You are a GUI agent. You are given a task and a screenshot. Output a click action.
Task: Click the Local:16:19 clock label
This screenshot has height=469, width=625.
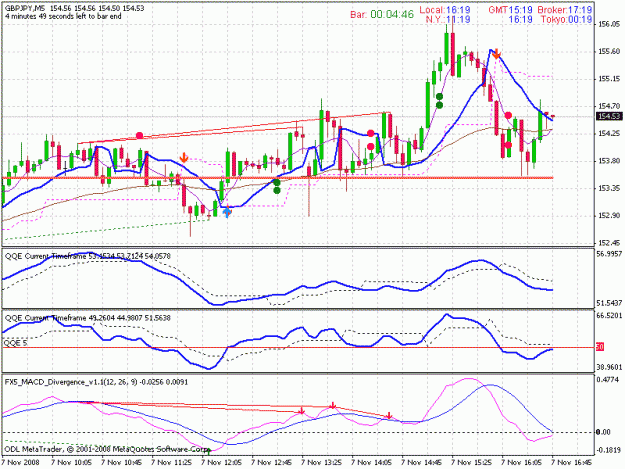tap(445, 10)
